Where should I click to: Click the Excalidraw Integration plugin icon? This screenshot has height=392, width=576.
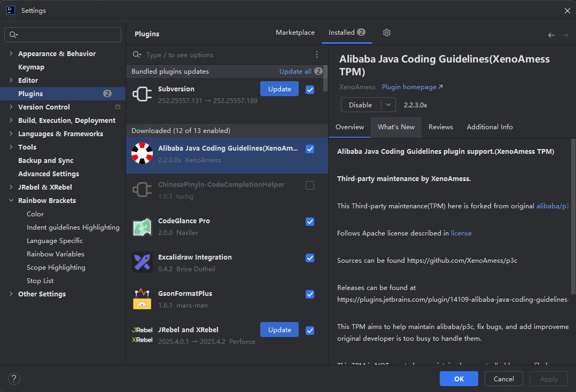[142, 263]
